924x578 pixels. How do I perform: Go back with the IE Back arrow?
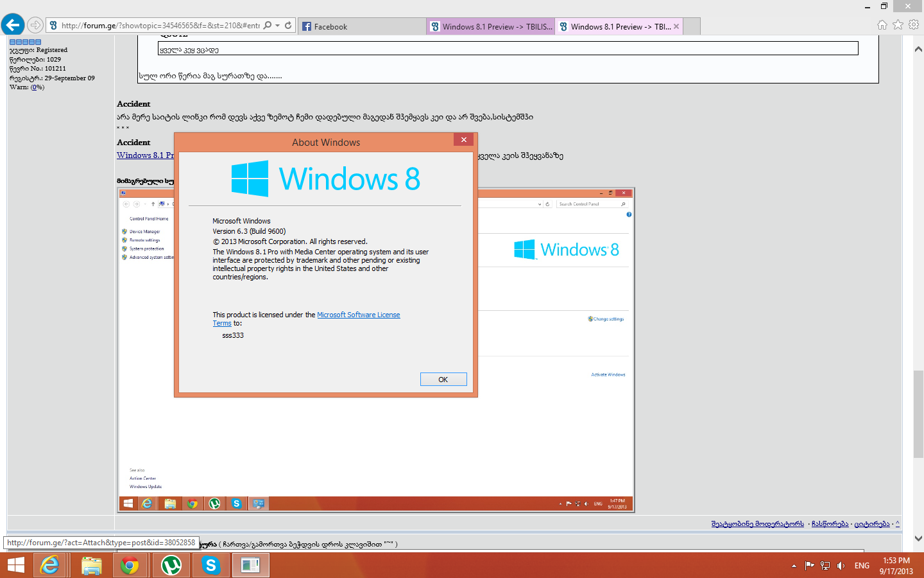pos(13,25)
